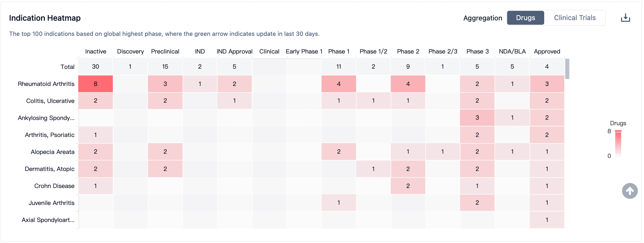
Task: Click Total Preclinical cell showing 15
Action: click(x=165, y=67)
